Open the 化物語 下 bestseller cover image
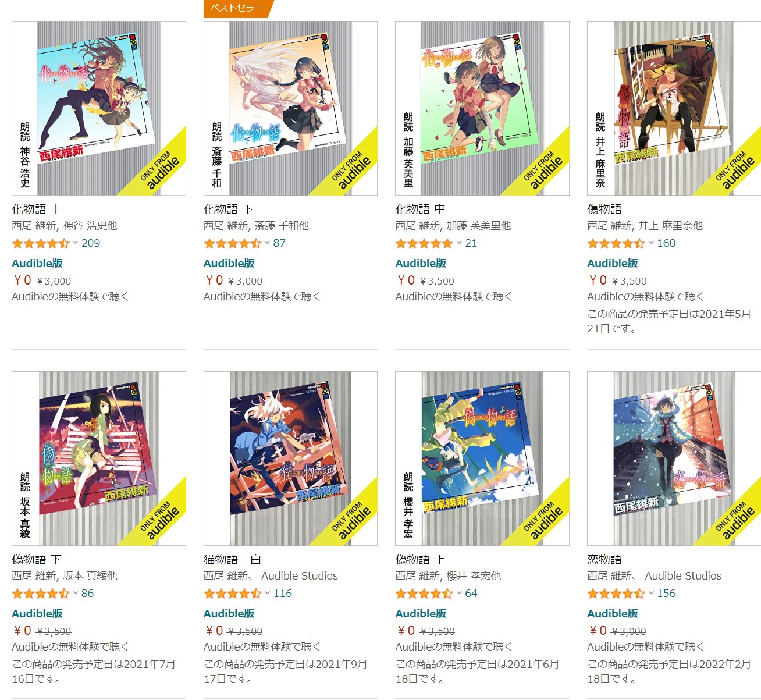The width and height of the screenshot is (761, 700). [x=290, y=108]
